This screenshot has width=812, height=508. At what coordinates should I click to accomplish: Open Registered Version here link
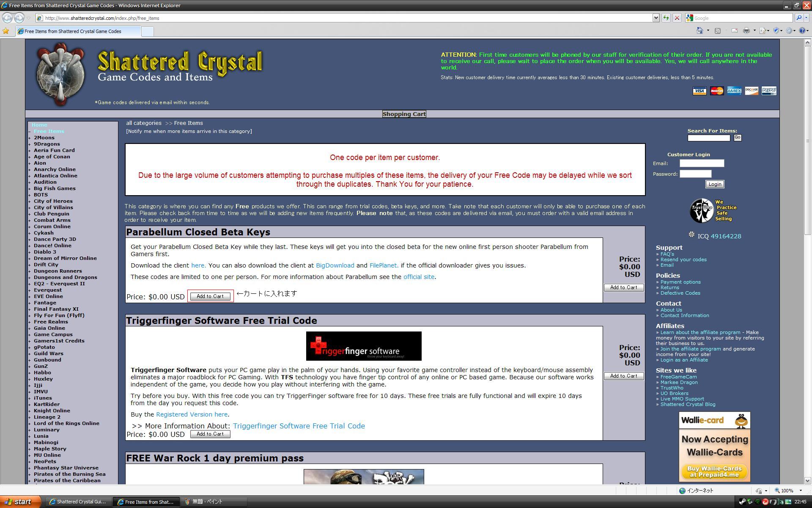point(192,414)
